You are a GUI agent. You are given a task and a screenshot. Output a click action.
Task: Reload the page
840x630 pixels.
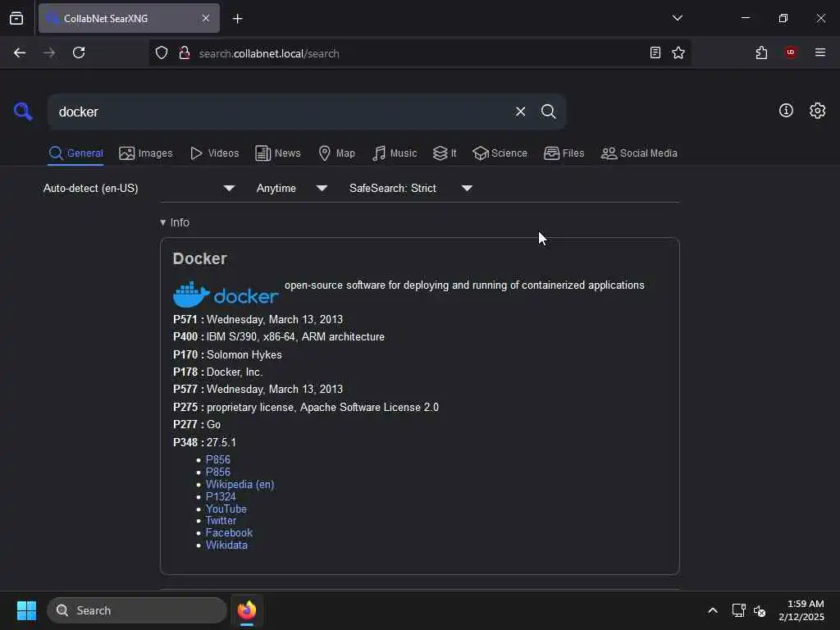point(79,53)
